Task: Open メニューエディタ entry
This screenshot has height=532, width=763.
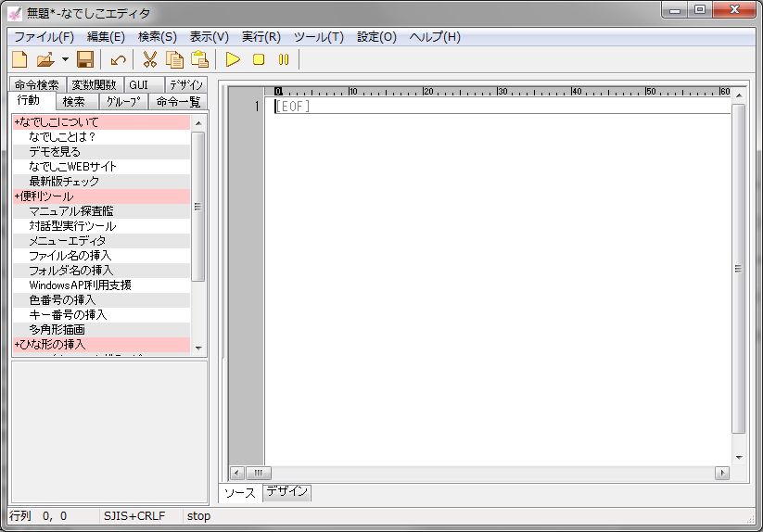Action: pos(101,241)
